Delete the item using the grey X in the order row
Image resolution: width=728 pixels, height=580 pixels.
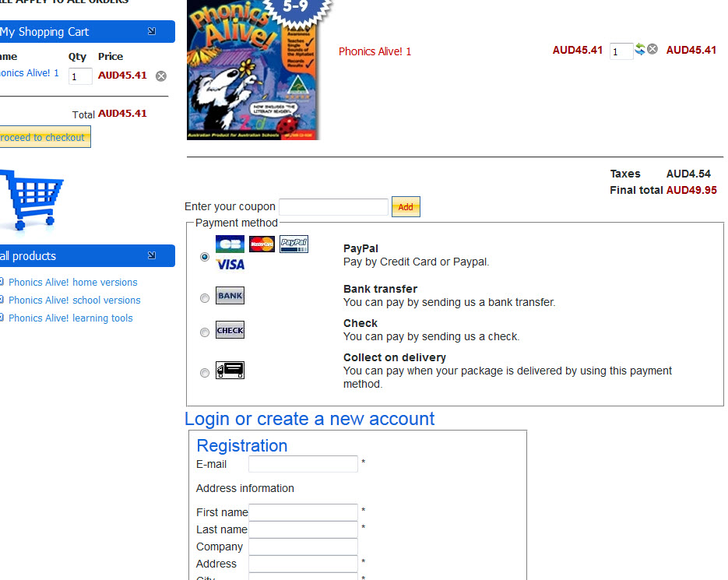(x=652, y=49)
